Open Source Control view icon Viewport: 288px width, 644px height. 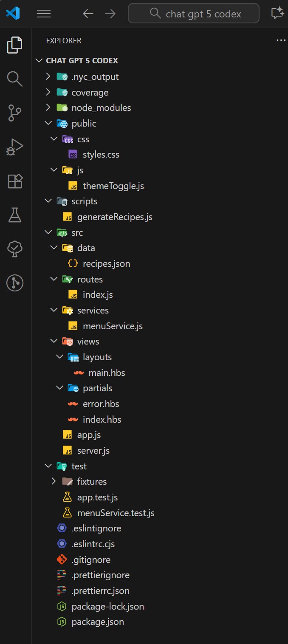15,113
